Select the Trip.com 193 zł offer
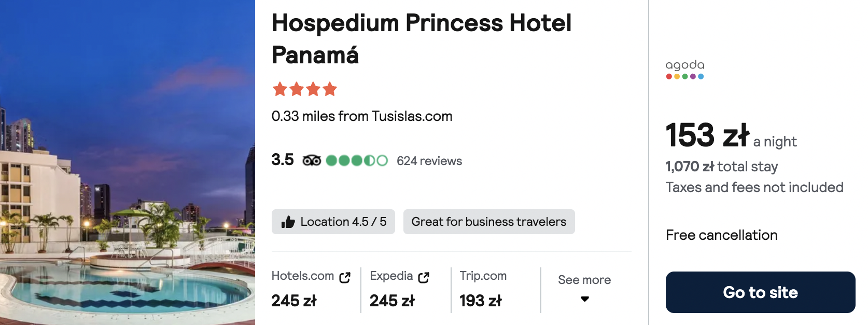 483,290
